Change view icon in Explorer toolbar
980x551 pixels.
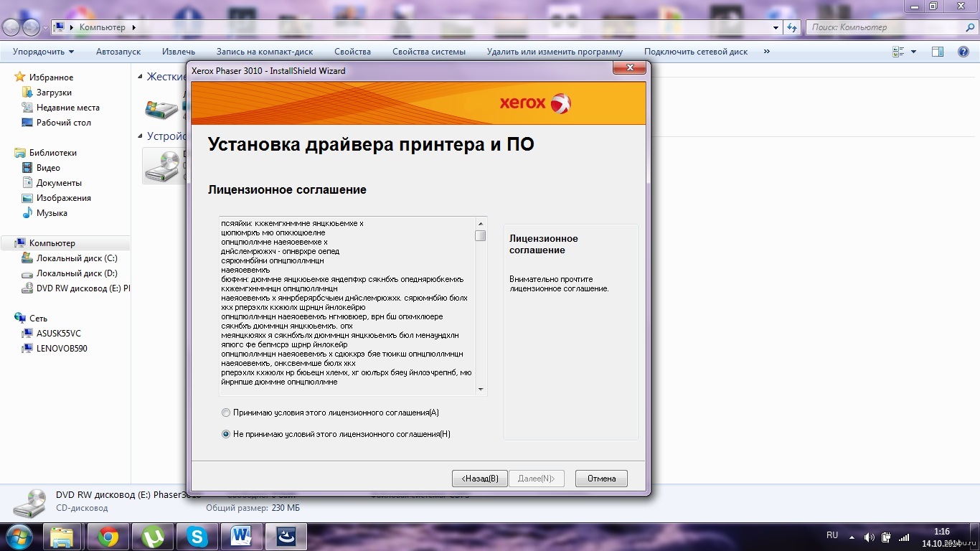click(x=898, y=52)
